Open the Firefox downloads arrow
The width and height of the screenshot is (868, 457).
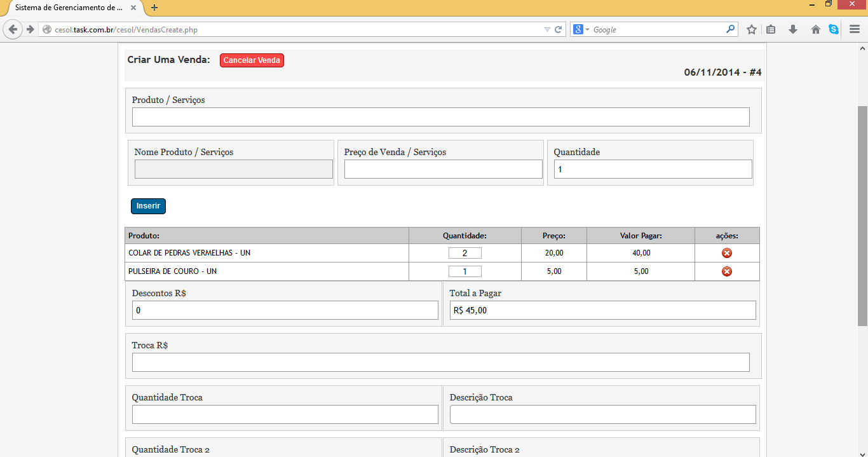coord(793,29)
